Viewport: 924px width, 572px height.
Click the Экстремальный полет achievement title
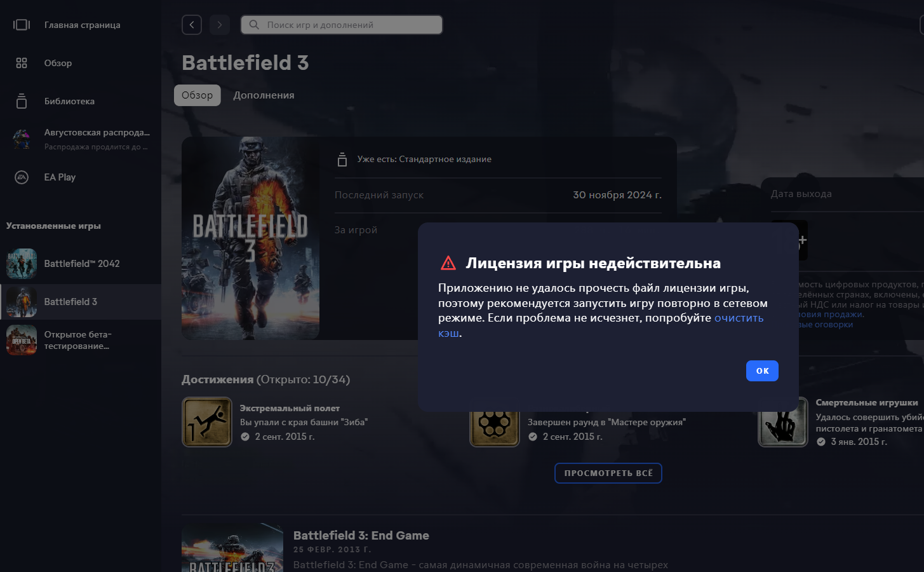coord(290,408)
